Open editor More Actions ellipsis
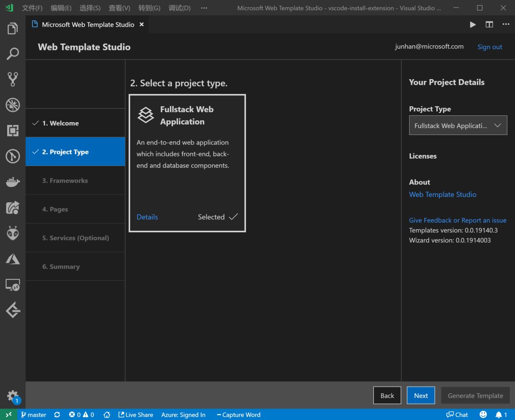515x420 pixels. point(506,25)
